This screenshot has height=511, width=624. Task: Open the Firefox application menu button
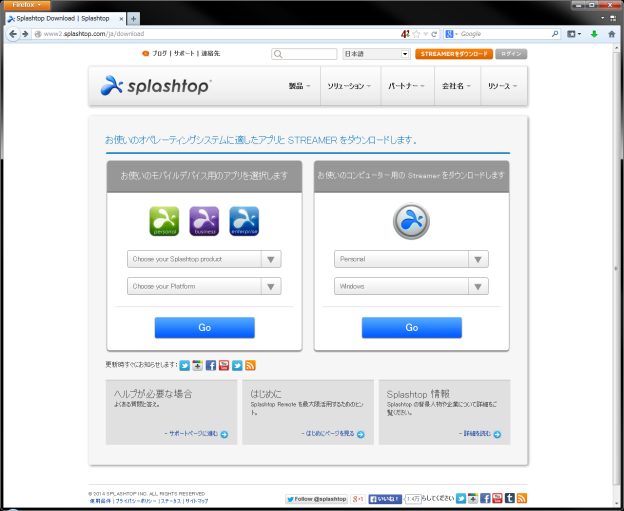(27, 5)
